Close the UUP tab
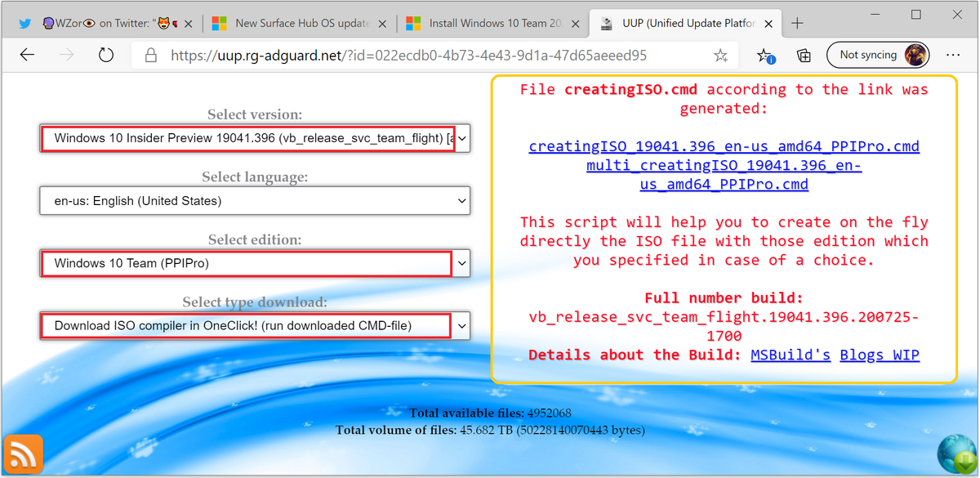Viewport: 980px width, 478px height. click(768, 23)
